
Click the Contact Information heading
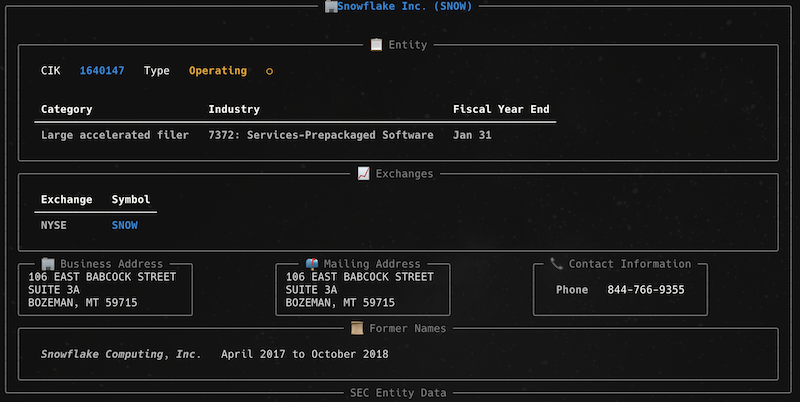pos(630,264)
